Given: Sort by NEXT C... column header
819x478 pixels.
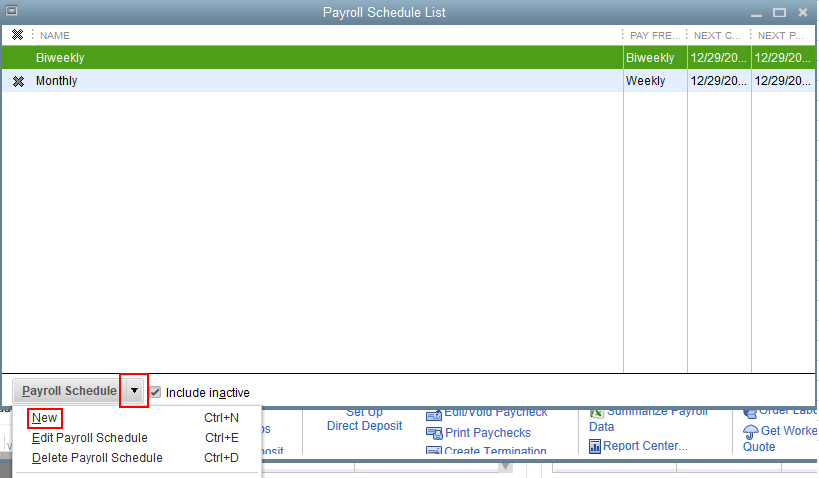Looking at the screenshot, I should point(717,36).
